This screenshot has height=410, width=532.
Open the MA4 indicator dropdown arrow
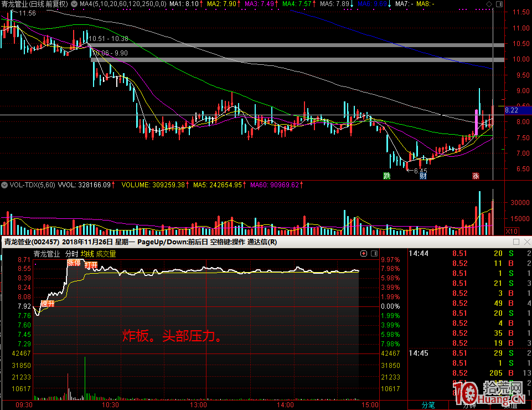74,4
